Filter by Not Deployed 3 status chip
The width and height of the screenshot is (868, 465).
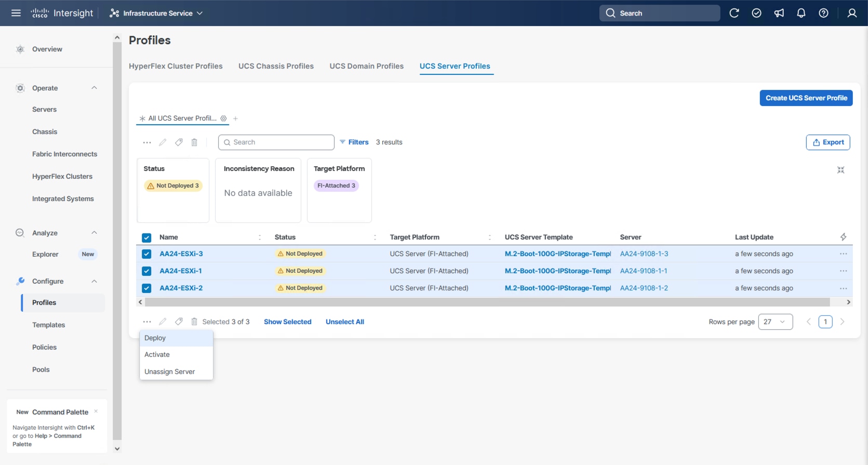(x=173, y=185)
